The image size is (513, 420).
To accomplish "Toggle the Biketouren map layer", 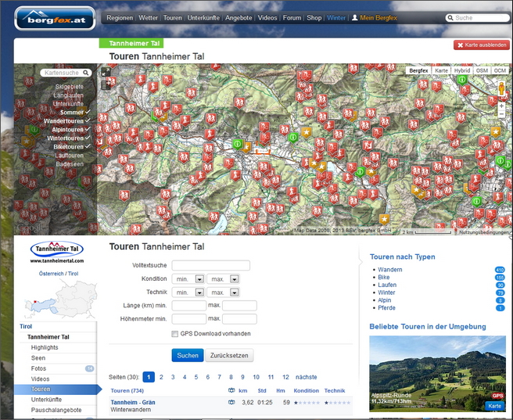I will [x=69, y=146].
